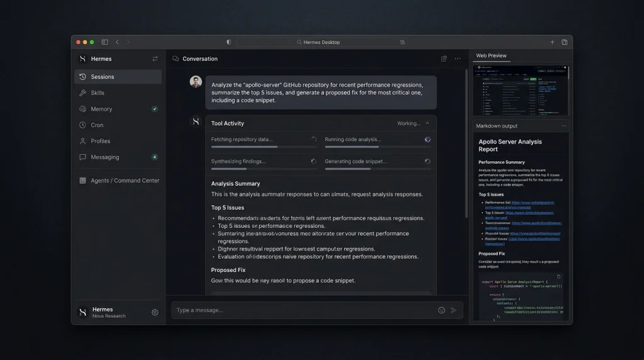
Task: Open the Cron scheduler item
Action: click(x=118, y=125)
